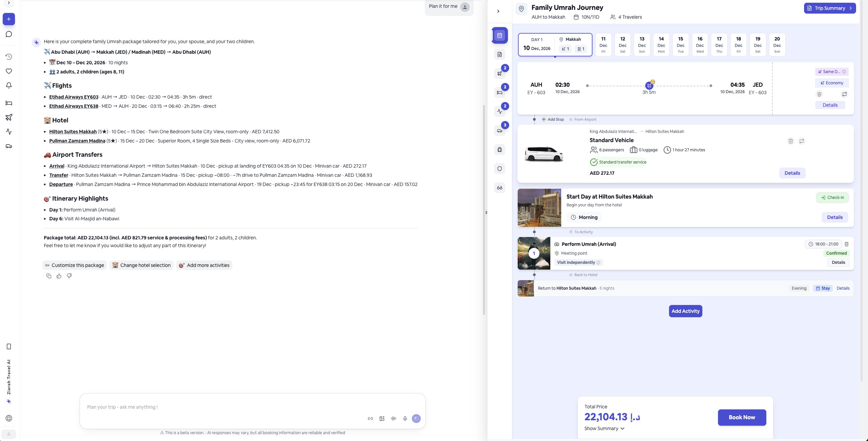
Task: Open itinerary calendar view tab
Action: (x=500, y=35)
